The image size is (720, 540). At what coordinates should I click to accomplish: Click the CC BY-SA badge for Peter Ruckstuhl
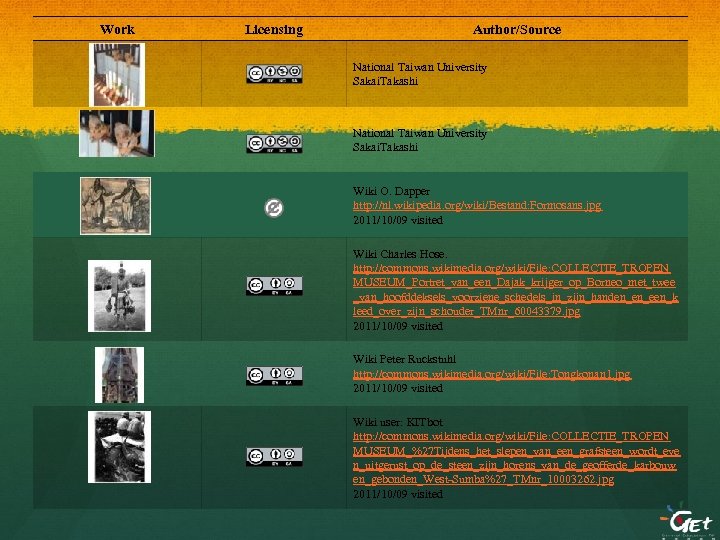tap(274, 376)
